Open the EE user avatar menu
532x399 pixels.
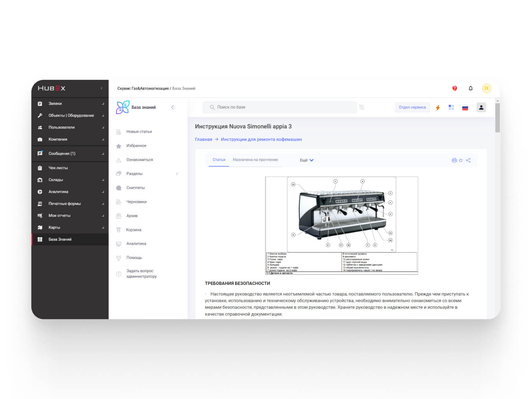click(x=486, y=88)
